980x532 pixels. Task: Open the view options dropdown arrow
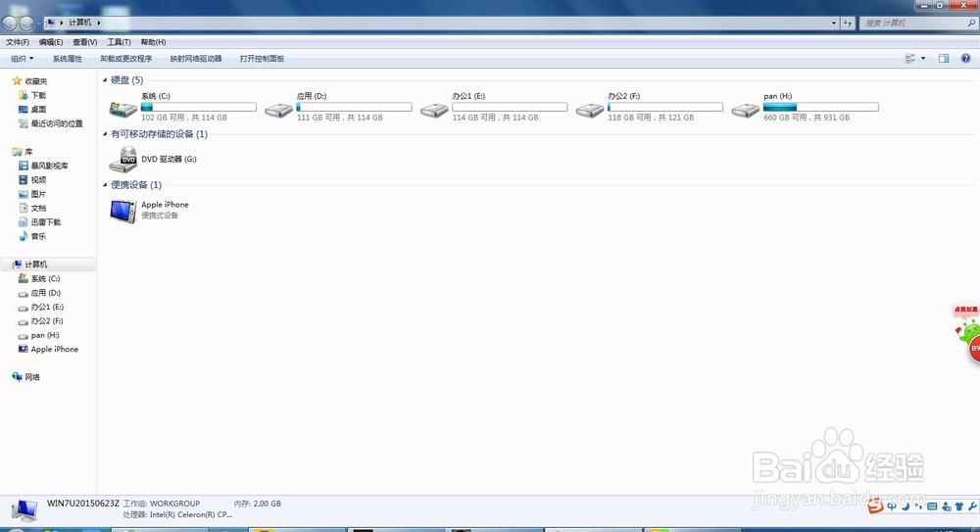pyautogui.click(x=923, y=58)
